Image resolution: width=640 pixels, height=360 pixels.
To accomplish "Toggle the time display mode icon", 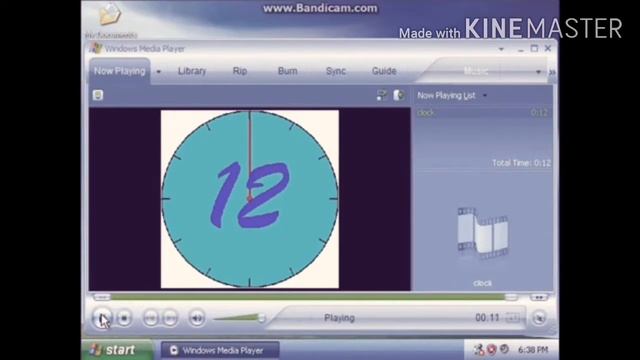I will (513, 318).
